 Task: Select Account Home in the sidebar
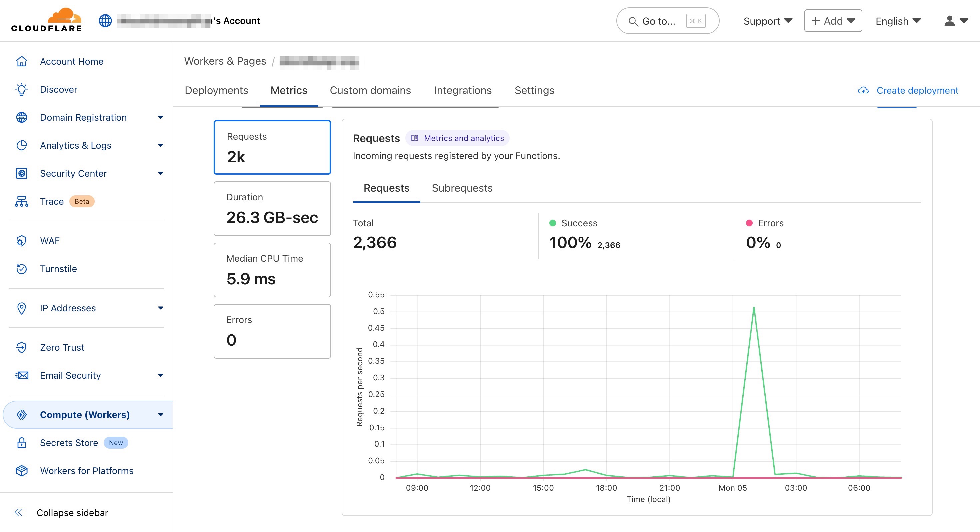71,61
